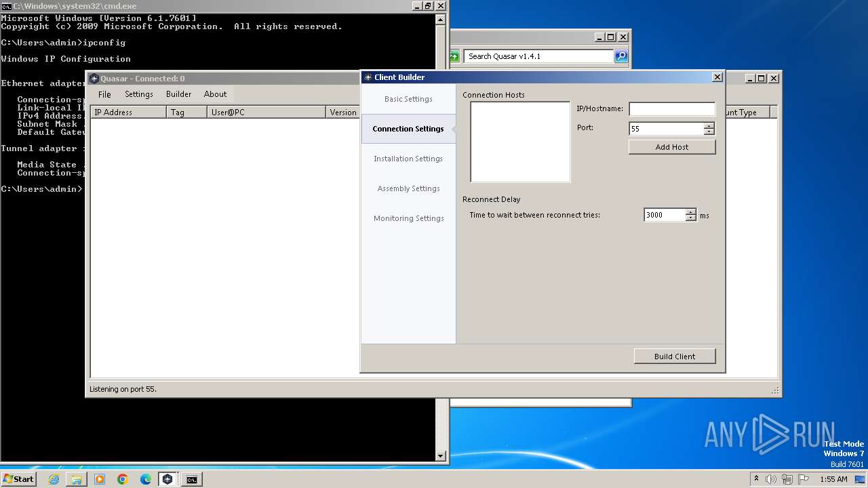Click the Quasar window title icon

[94, 79]
